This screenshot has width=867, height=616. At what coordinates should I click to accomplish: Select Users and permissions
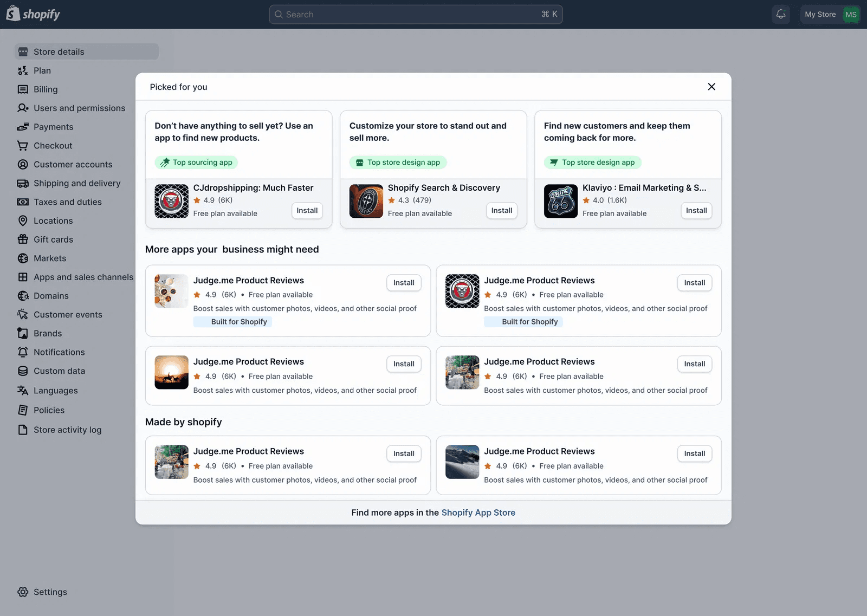pos(79,108)
